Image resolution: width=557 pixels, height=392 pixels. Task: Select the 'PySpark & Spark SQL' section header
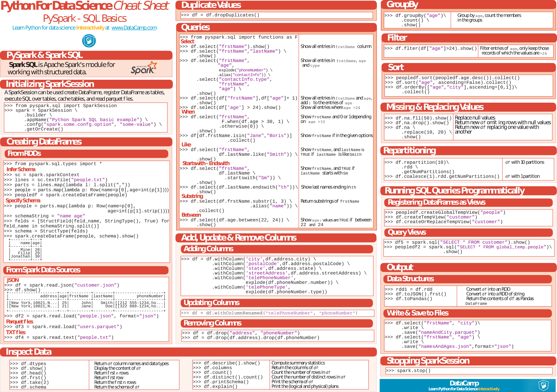coord(86,55)
